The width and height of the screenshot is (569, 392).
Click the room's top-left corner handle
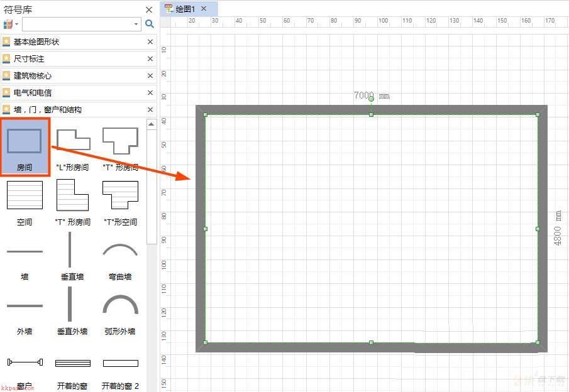(x=206, y=114)
